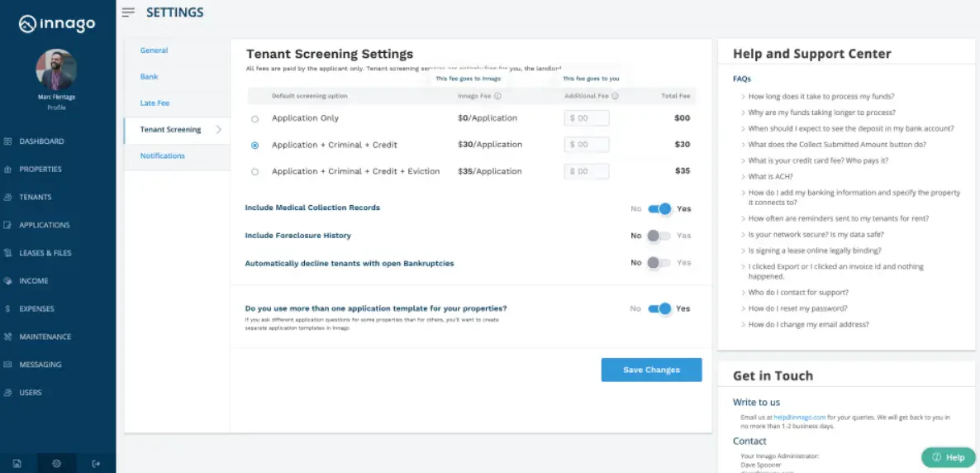980x473 pixels.
Task: Click the 'Help and Support Center' heading
Action: 812,54
